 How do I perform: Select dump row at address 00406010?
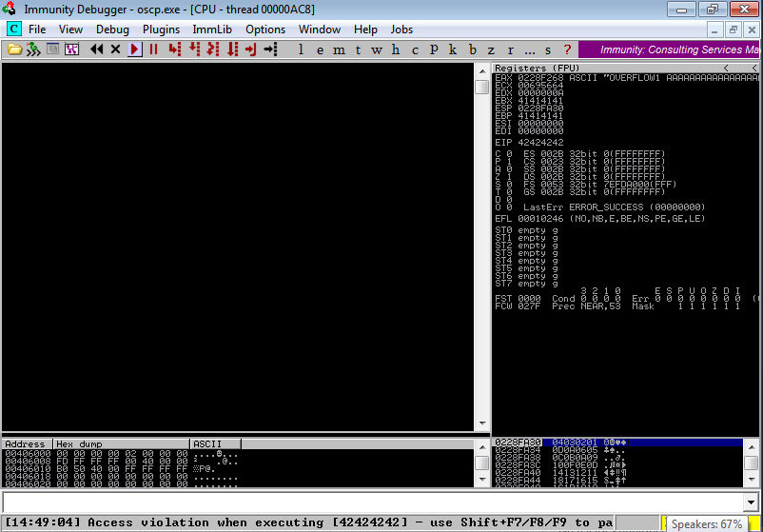121,469
